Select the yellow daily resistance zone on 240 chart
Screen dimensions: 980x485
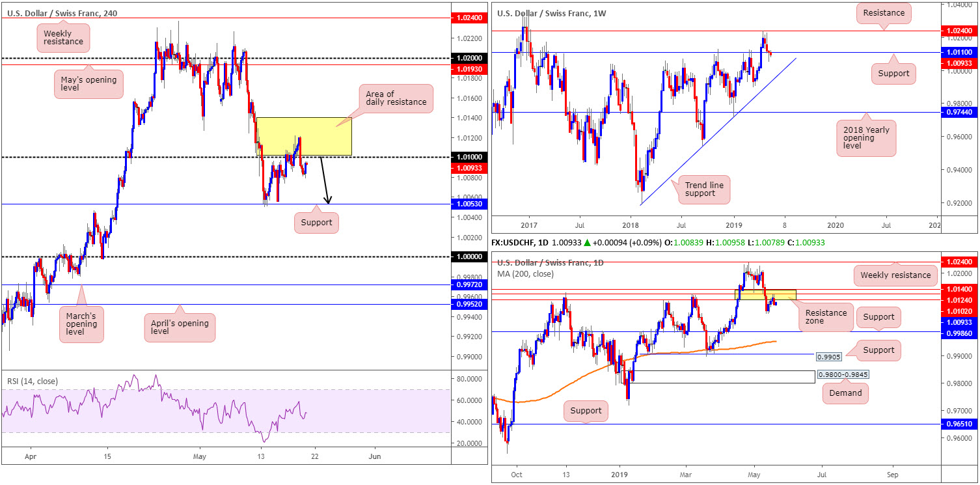coord(304,136)
